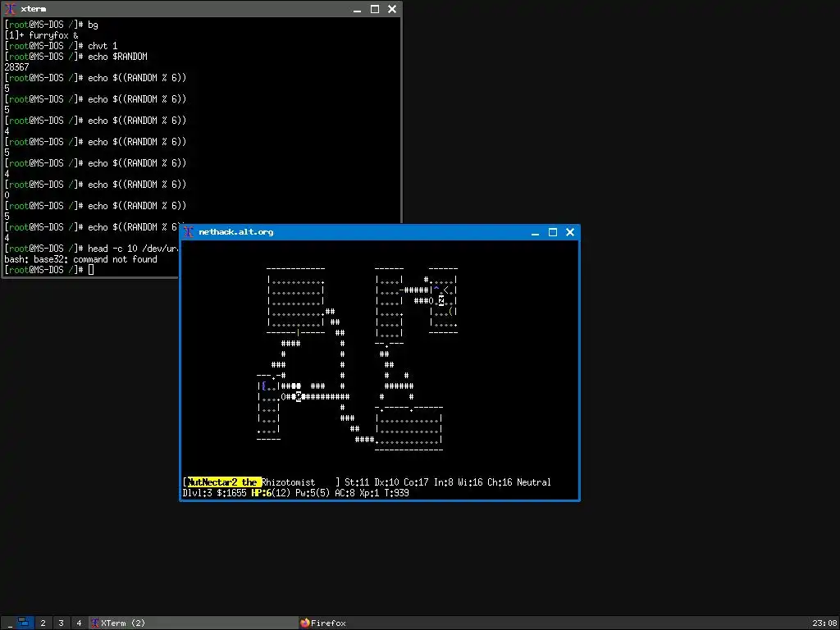840x630 pixels.
Task: Maximize the xterm window
Action: point(375,9)
